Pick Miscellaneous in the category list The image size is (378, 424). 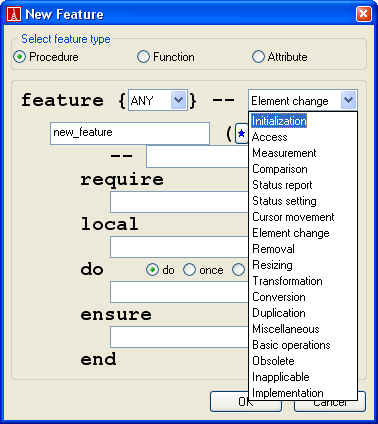(x=303, y=329)
